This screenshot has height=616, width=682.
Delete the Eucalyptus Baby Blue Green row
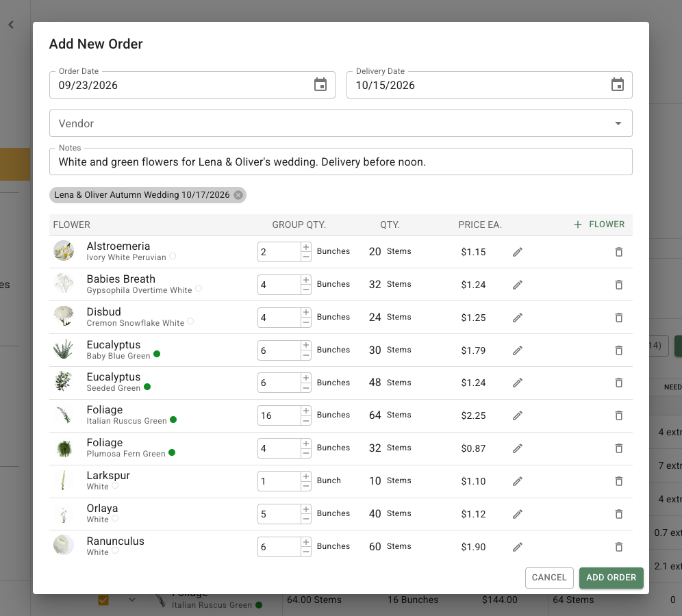pos(619,350)
